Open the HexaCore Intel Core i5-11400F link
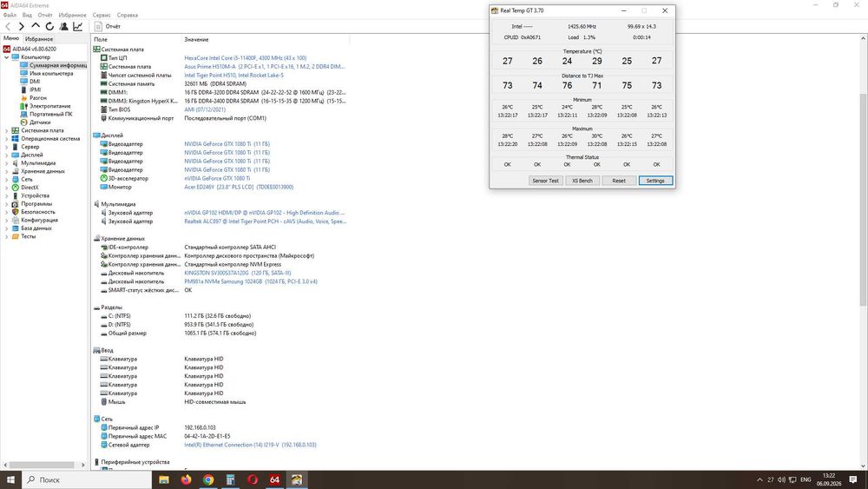Viewport: 868px width, 489px height. (x=246, y=57)
